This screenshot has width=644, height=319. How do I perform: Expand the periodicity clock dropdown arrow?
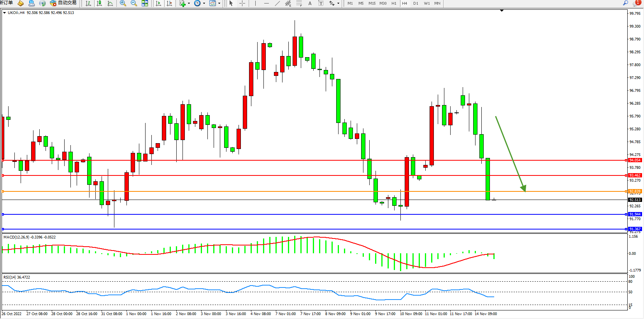tap(204, 4)
